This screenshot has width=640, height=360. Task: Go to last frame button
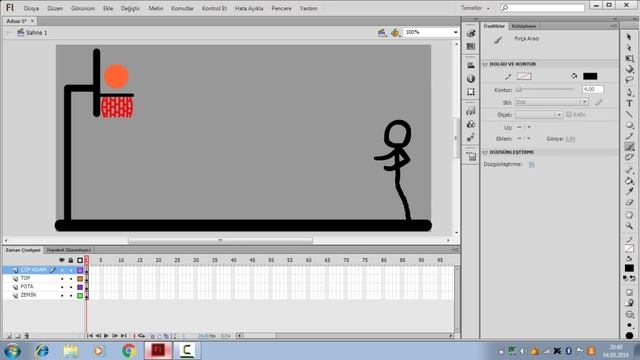point(123,336)
